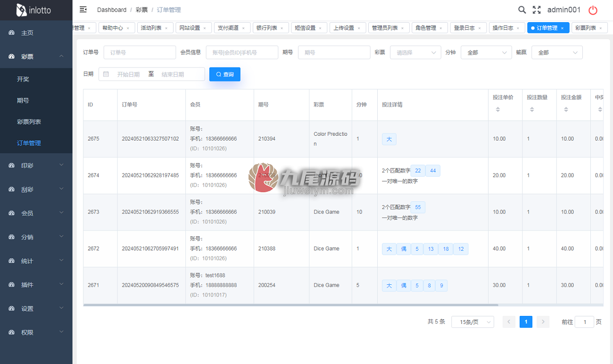Image resolution: width=613 pixels, height=364 pixels.
Task: Close the 订单管理 tab via its x
Action: tap(562, 28)
